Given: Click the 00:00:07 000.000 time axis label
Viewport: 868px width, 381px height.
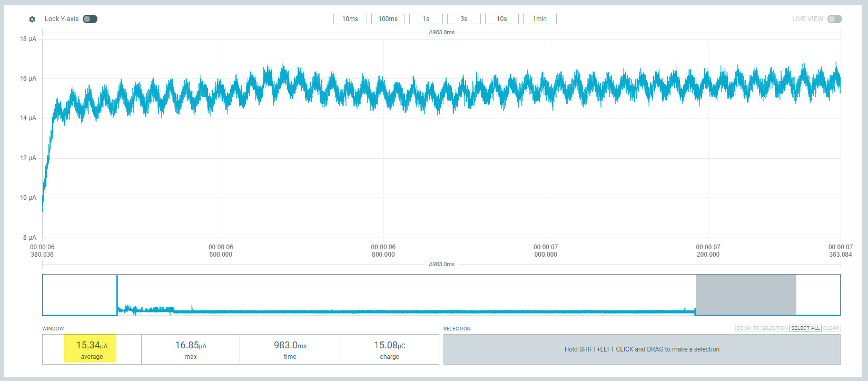Looking at the screenshot, I should [x=546, y=251].
